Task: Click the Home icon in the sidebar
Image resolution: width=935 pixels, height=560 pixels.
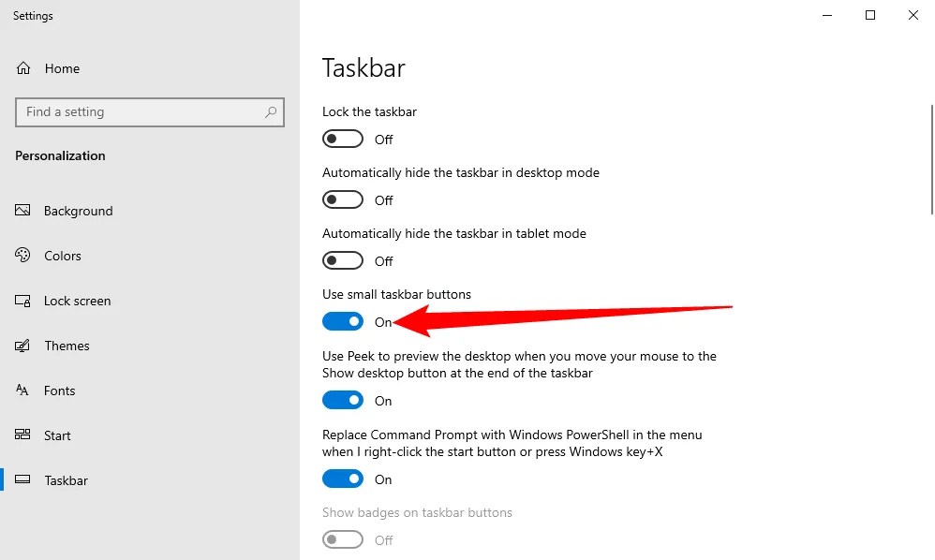Action: point(22,67)
